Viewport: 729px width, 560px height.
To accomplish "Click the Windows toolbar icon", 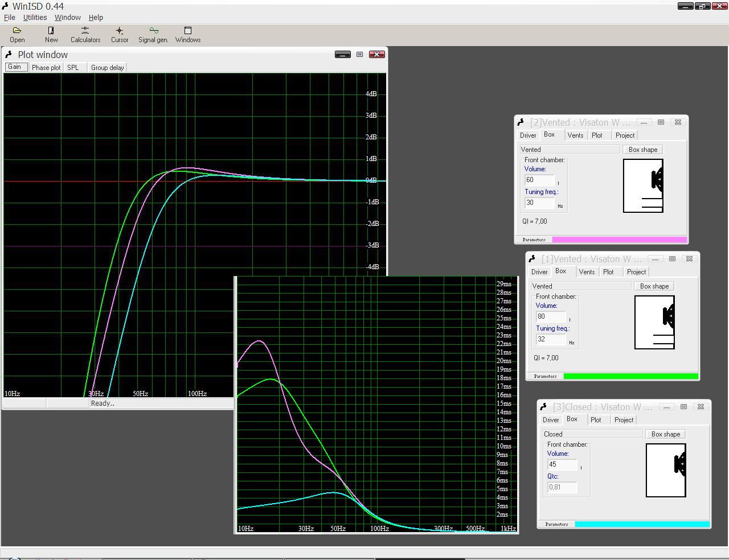I will pyautogui.click(x=188, y=34).
